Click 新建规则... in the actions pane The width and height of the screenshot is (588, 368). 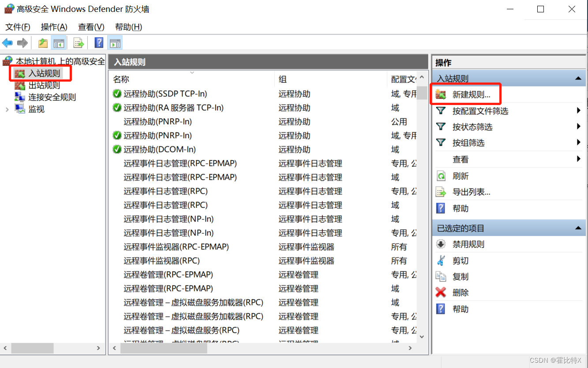tap(472, 94)
